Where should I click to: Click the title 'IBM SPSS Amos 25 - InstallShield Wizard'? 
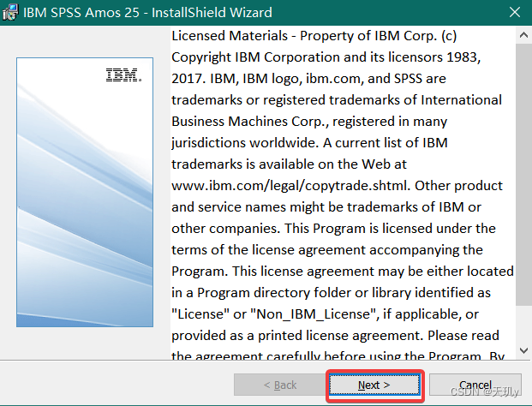tap(147, 13)
